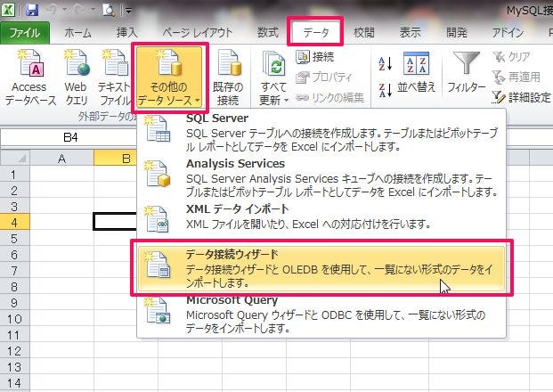Click the print preview icon

109,10
